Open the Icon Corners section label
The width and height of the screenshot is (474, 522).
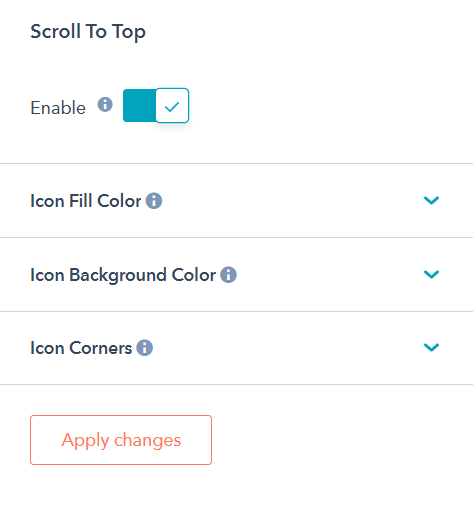click(x=81, y=348)
